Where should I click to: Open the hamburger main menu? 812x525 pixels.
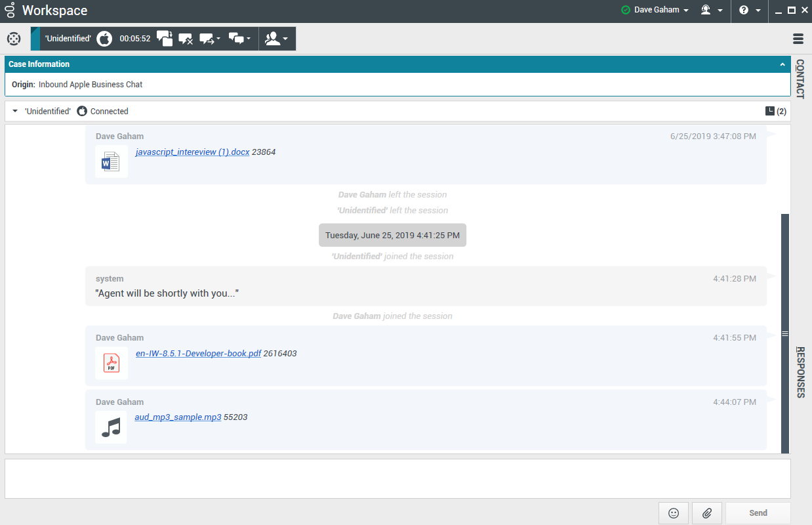(x=798, y=39)
